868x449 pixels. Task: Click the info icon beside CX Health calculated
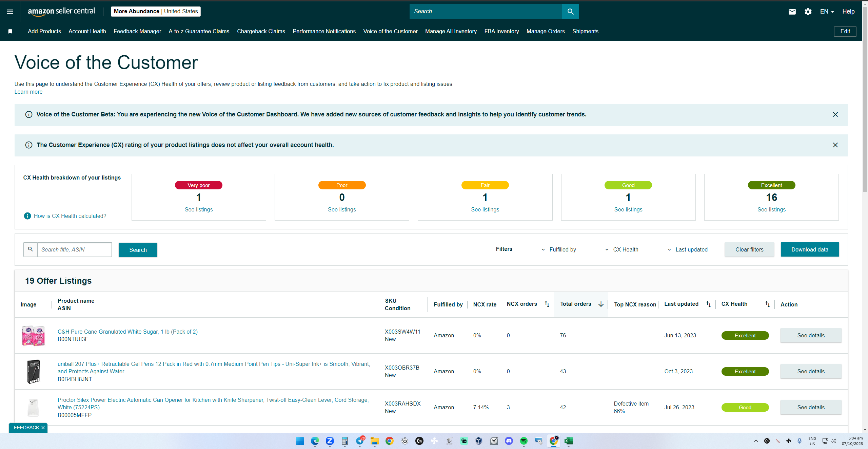[27, 216]
